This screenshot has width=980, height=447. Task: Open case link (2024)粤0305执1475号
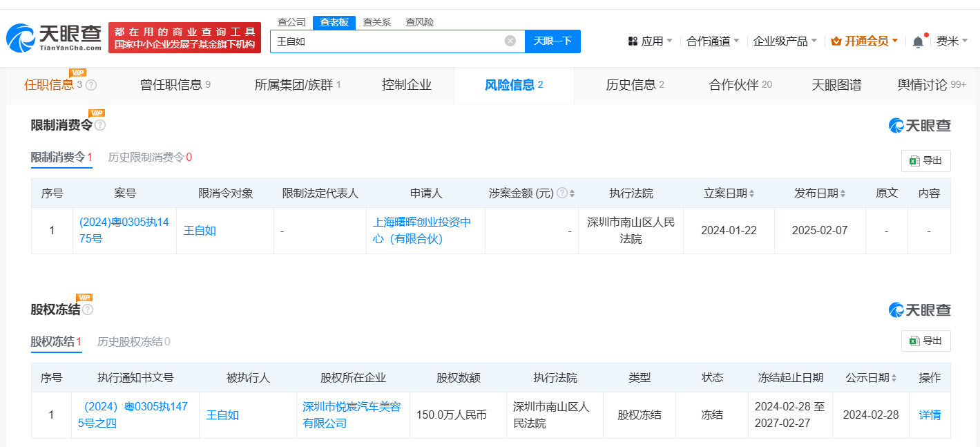pyautogui.click(x=124, y=231)
